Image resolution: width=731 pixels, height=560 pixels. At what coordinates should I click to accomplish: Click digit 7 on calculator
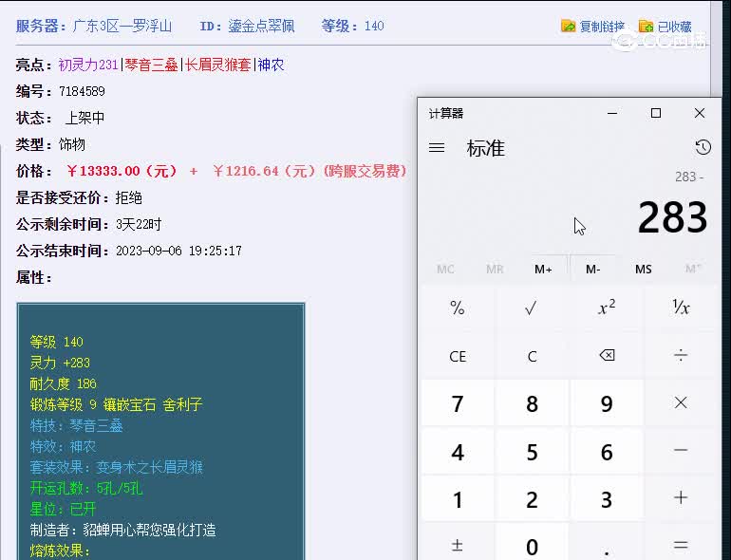point(458,402)
